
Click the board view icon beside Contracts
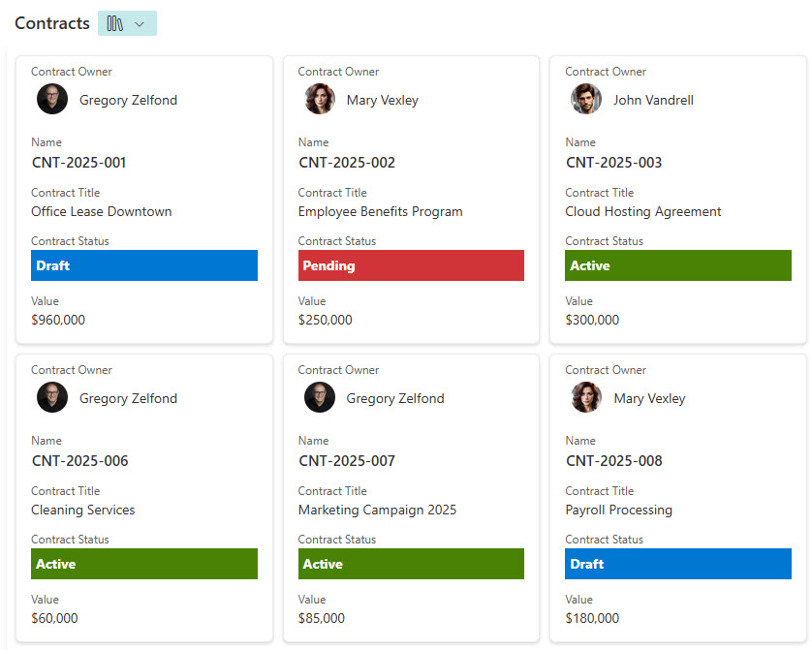115,24
